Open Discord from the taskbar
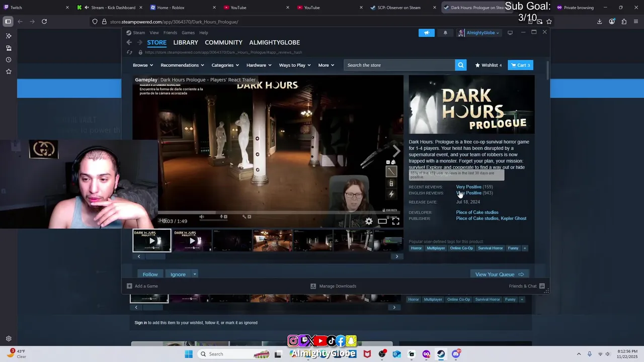 [x=456, y=354]
